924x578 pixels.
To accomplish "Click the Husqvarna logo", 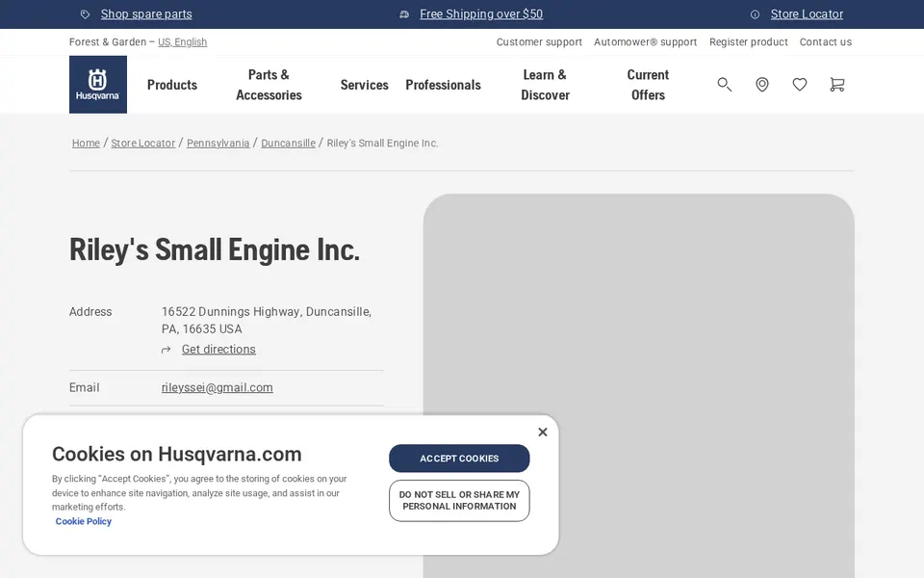I will (x=98, y=85).
